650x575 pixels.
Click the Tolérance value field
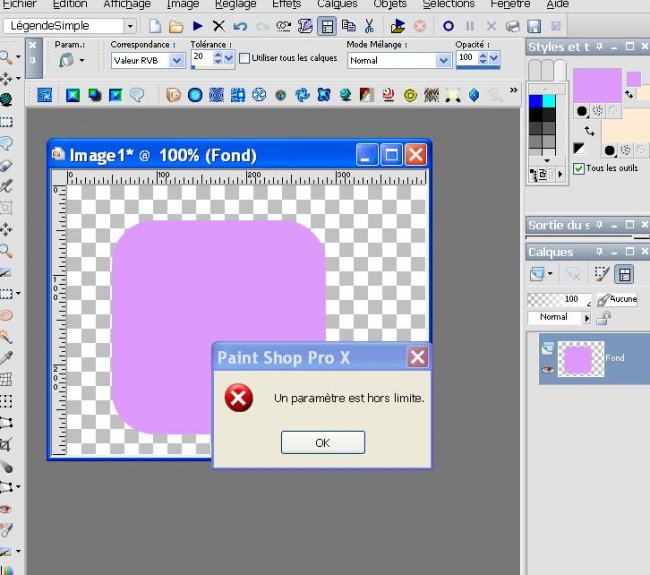tap(201, 57)
